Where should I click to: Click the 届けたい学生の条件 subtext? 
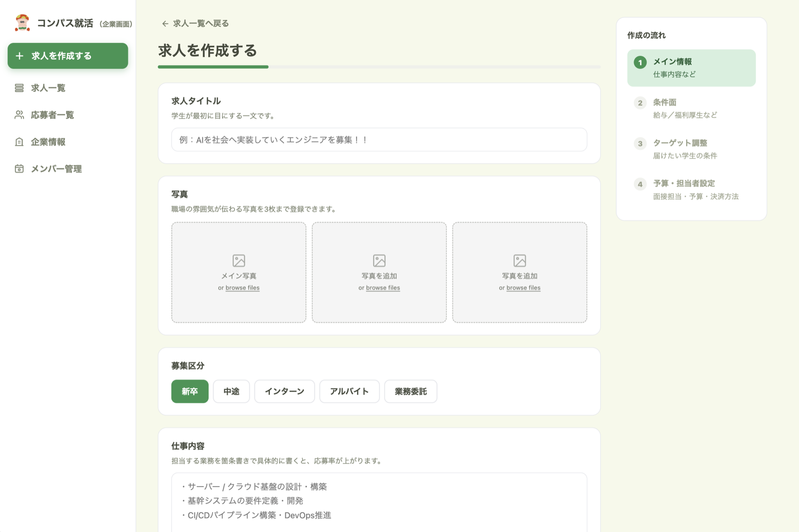point(685,156)
